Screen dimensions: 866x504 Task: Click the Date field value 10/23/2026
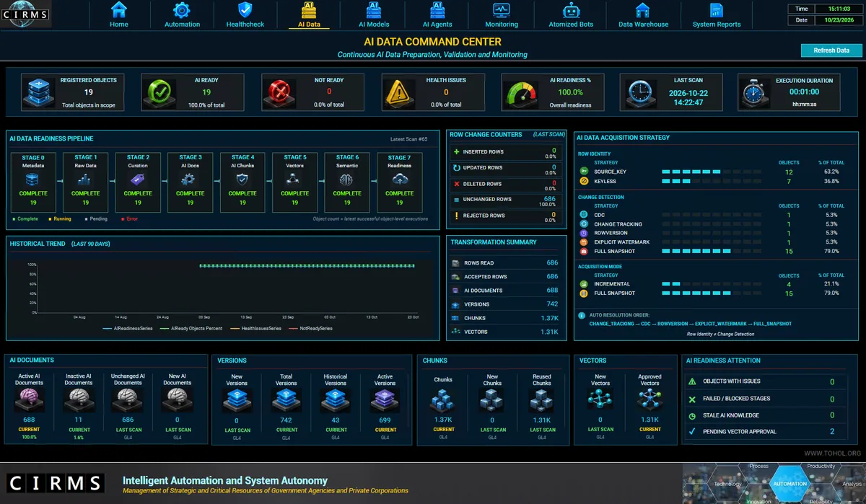click(x=837, y=20)
